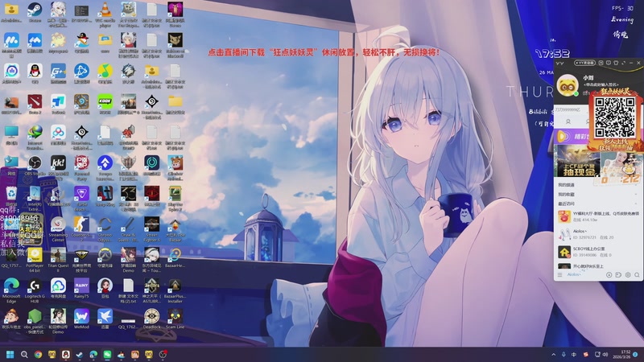Open KOOK desktop shortcut

pyautogui.click(x=105, y=104)
